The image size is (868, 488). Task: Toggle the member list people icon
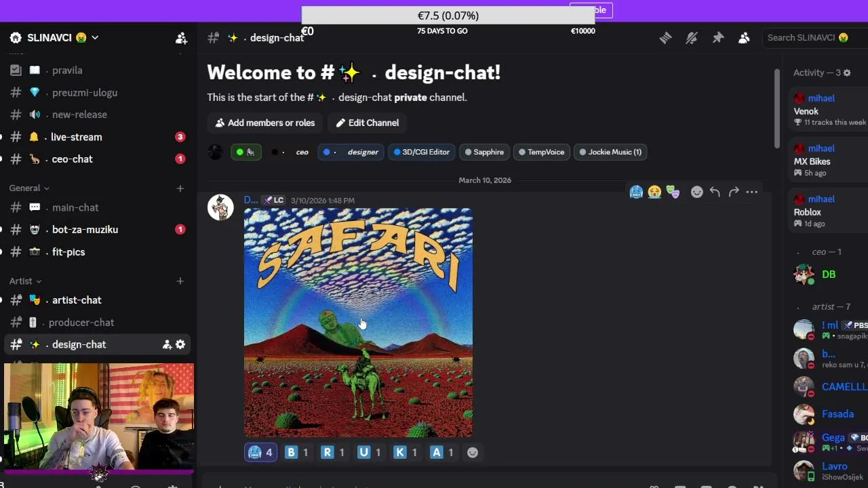[x=744, y=38]
